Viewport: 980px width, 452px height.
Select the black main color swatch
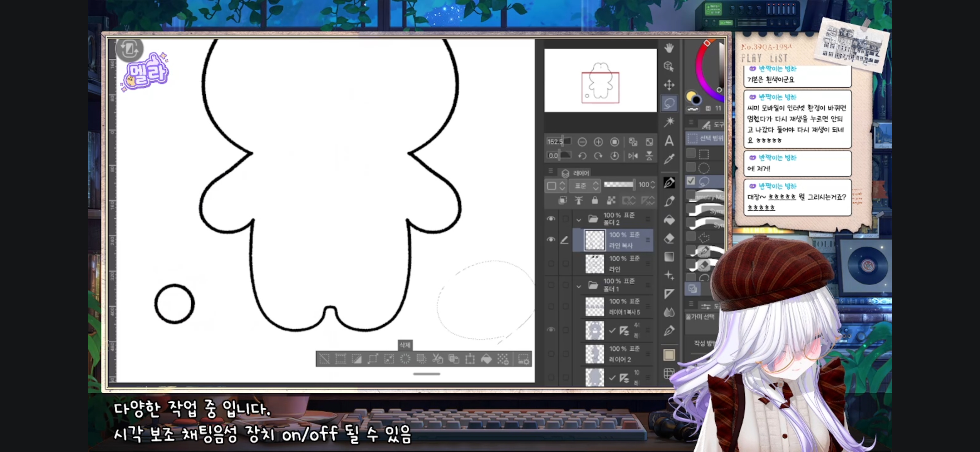(697, 100)
